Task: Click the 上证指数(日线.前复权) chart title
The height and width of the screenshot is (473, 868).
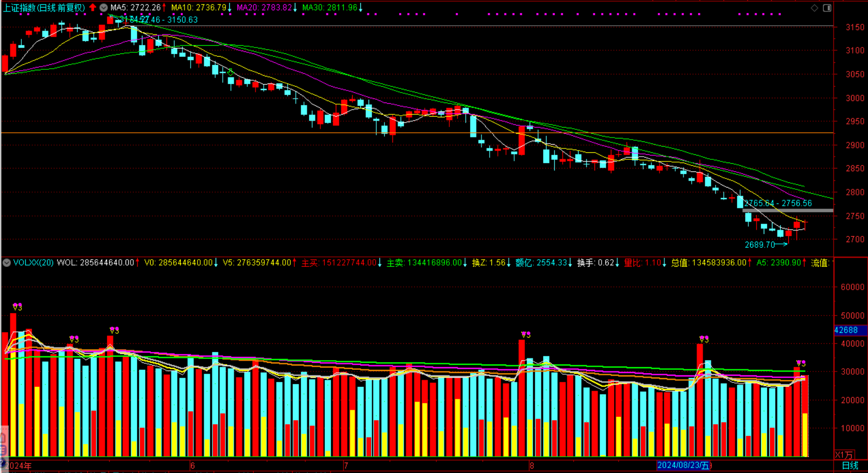Action: [44, 8]
